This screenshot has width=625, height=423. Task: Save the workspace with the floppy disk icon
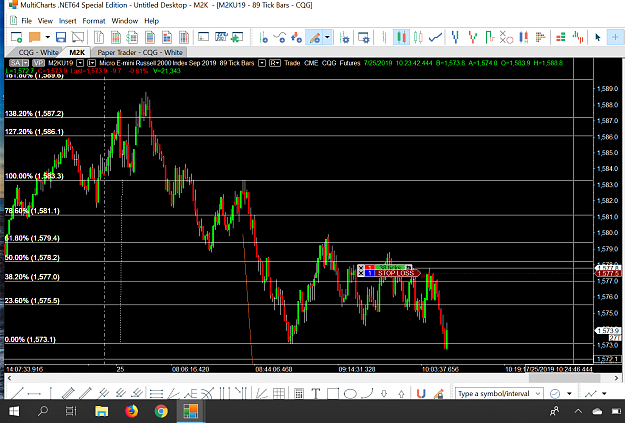click(x=61, y=37)
